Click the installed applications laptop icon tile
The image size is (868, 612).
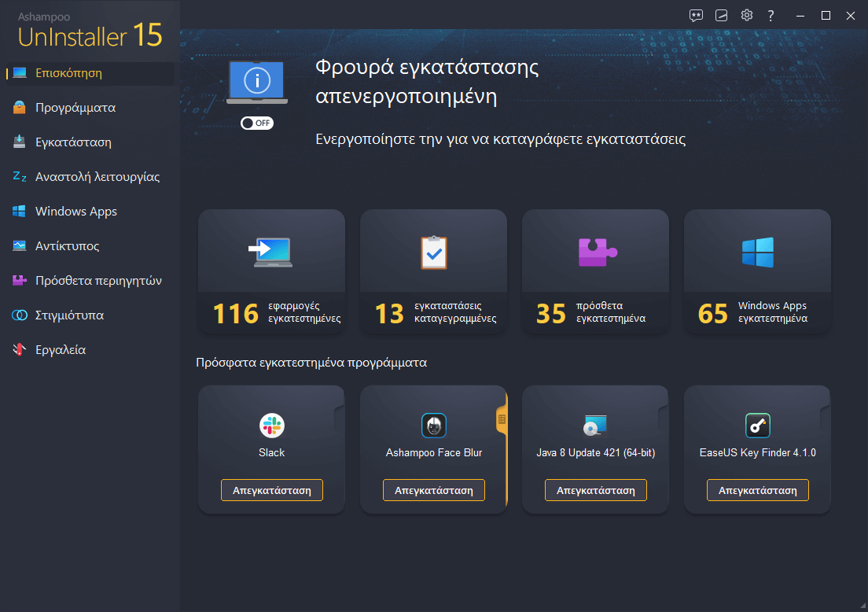pos(270,252)
